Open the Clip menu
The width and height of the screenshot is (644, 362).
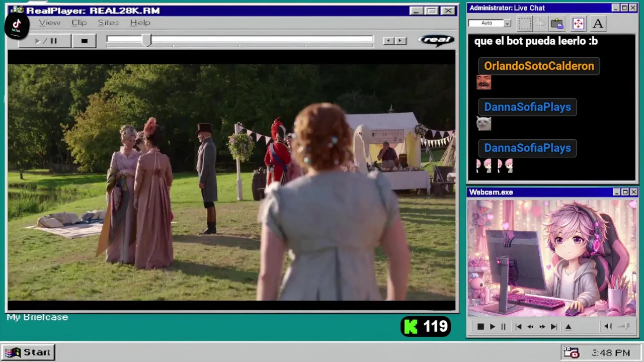pos(79,23)
